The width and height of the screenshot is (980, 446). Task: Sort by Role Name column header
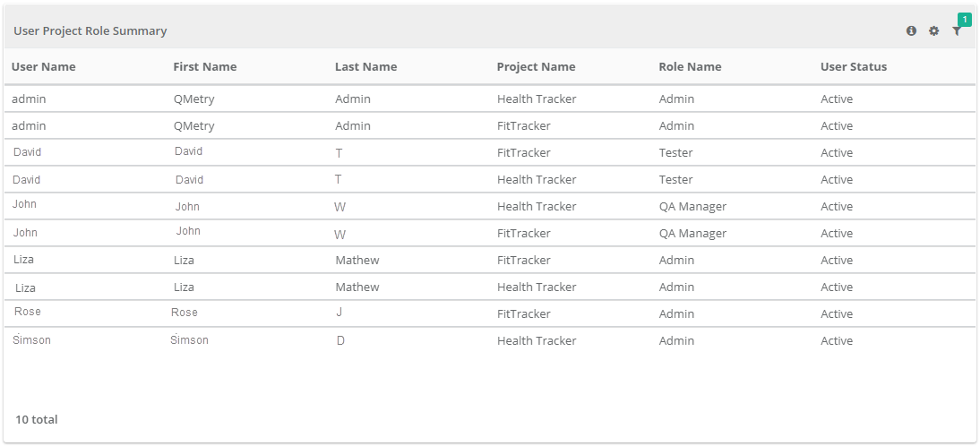click(x=690, y=67)
